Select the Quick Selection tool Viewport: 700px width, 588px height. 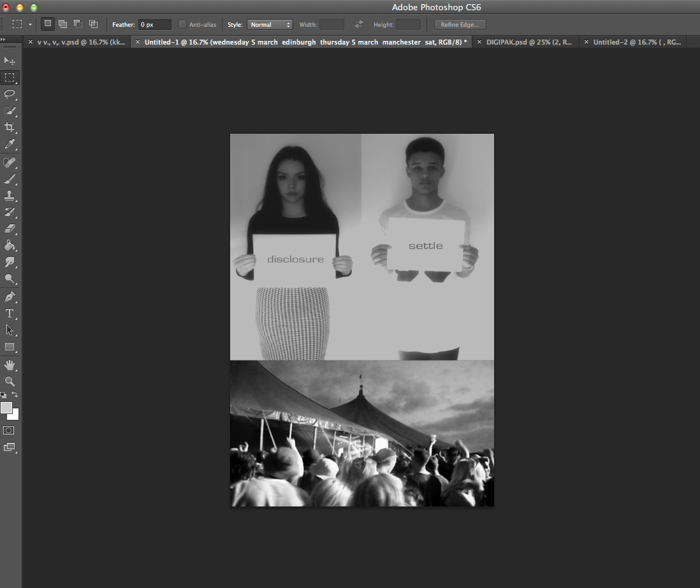click(x=10, y=111)
